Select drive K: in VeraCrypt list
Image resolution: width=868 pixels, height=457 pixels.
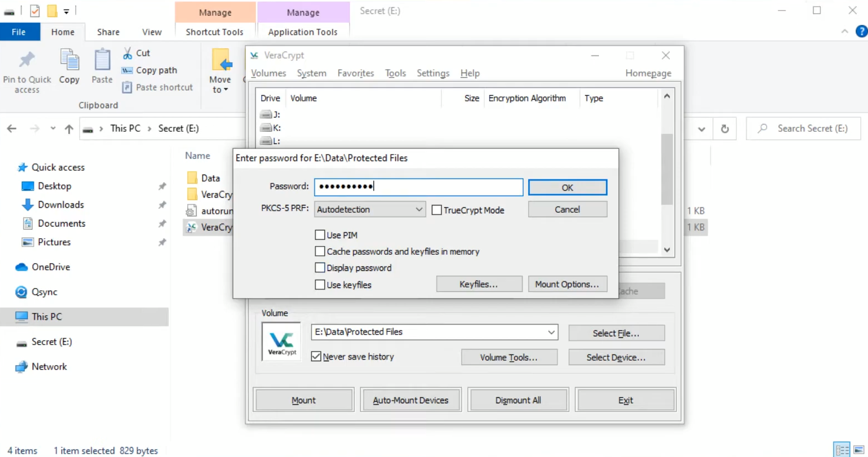tap(270, 128)
